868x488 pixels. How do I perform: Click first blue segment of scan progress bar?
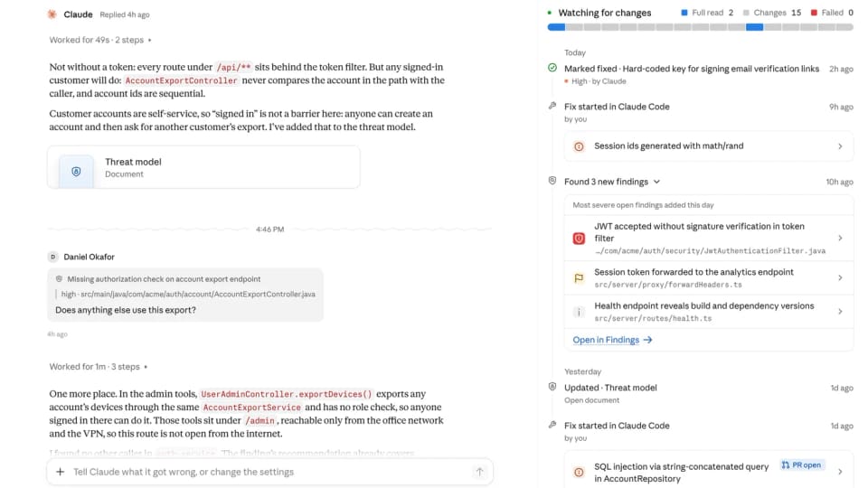coord(556,27)
